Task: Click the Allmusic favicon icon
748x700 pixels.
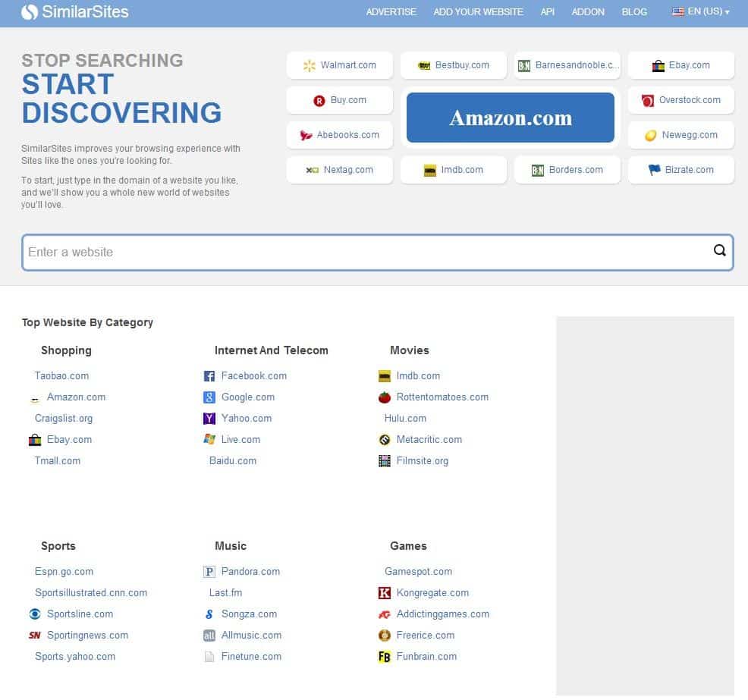Action: pos(209,635)
